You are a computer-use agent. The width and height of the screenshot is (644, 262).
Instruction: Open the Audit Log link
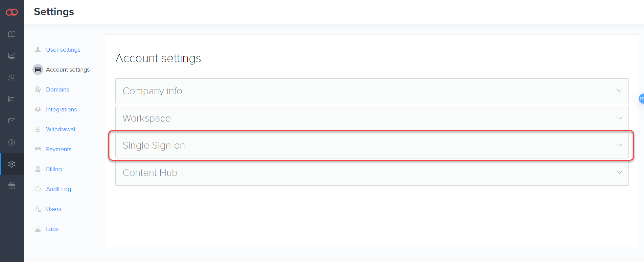click(59, 189)
